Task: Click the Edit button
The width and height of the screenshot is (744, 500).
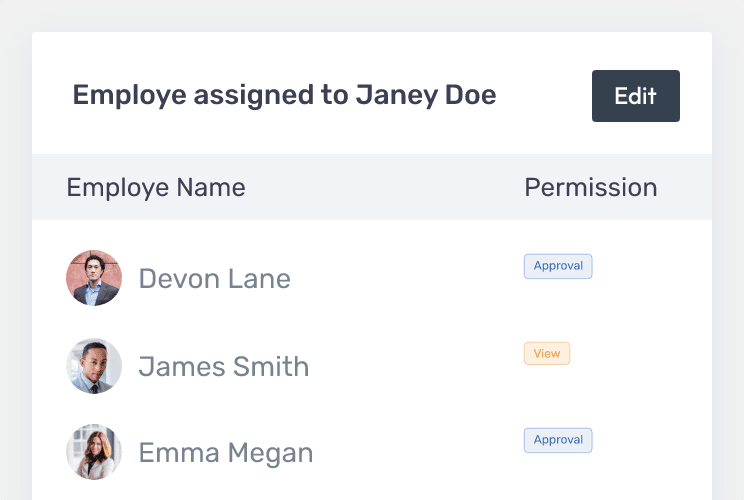Action: pos(635,96)
